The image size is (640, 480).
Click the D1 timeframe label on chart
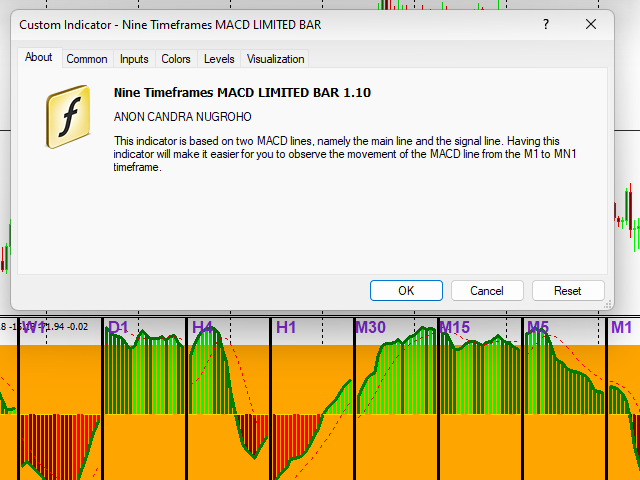point(118,327)
